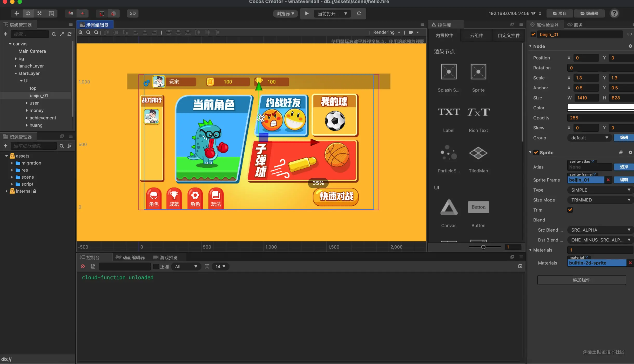Select the rotate transform tool

click(x=28, y=13)
